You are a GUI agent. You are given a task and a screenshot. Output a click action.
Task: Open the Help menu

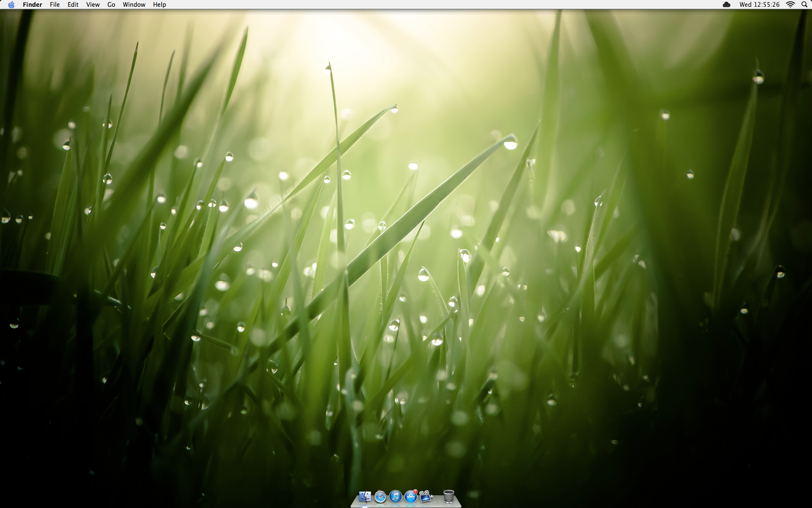click(159, 5)
